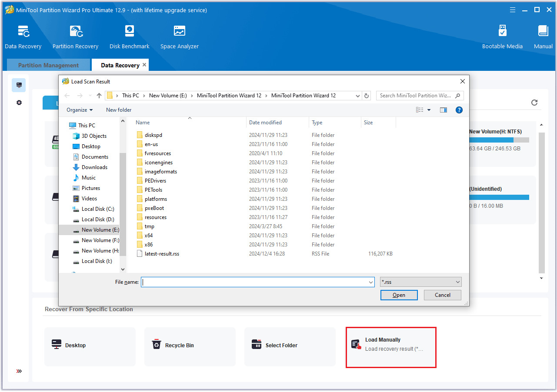The width and height of the screenshot is (557, 392).
Task: Create Bootable Media
Action: 502,37
